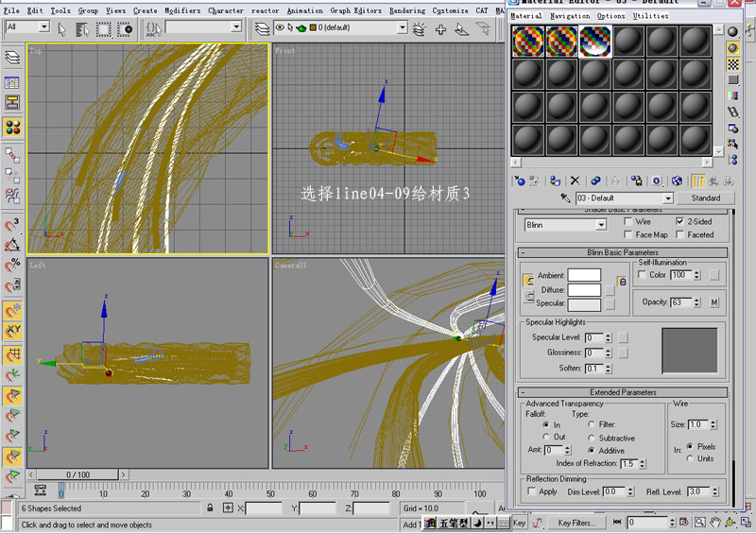
Task: Click Material Effects Channel icon
Action: pyautogui.click(x=657, y=181)
